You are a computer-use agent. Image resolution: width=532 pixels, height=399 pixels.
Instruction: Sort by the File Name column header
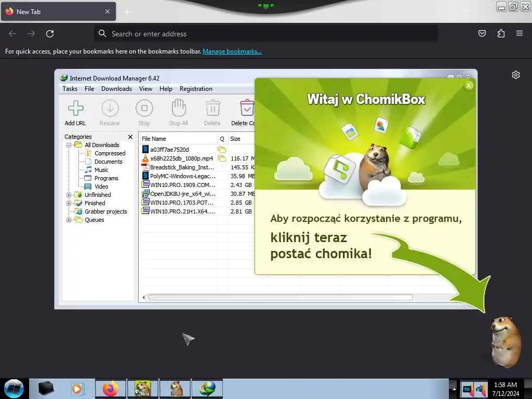[x=179, y=139]
